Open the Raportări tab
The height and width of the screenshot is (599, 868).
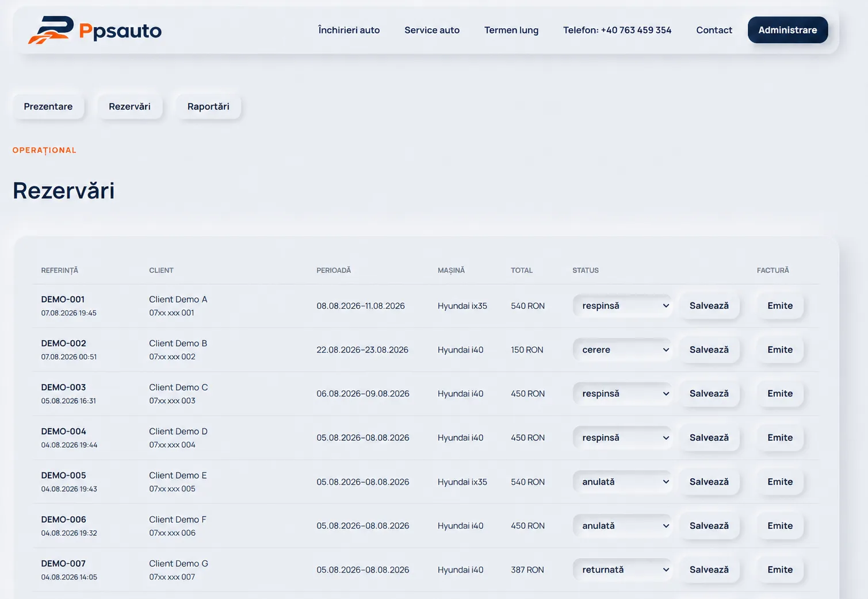tap(208, 106)
